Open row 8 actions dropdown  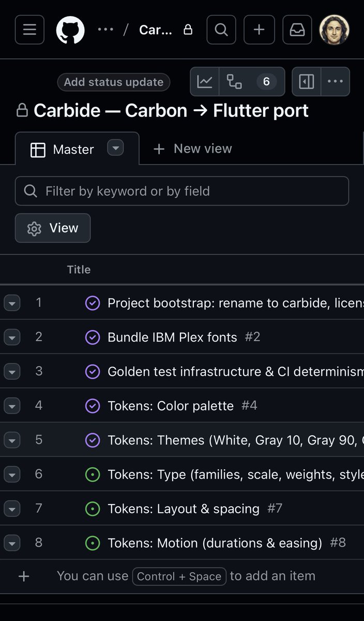click(12, 542)
